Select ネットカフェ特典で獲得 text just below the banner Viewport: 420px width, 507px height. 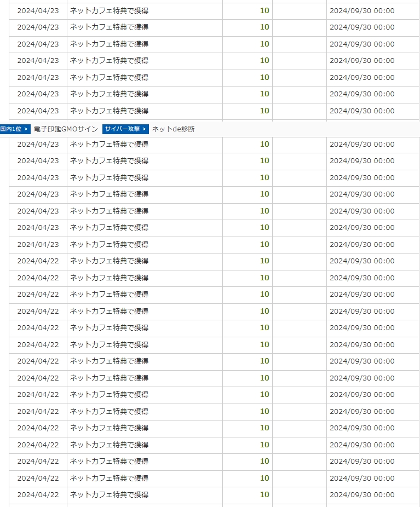point(109,145)
